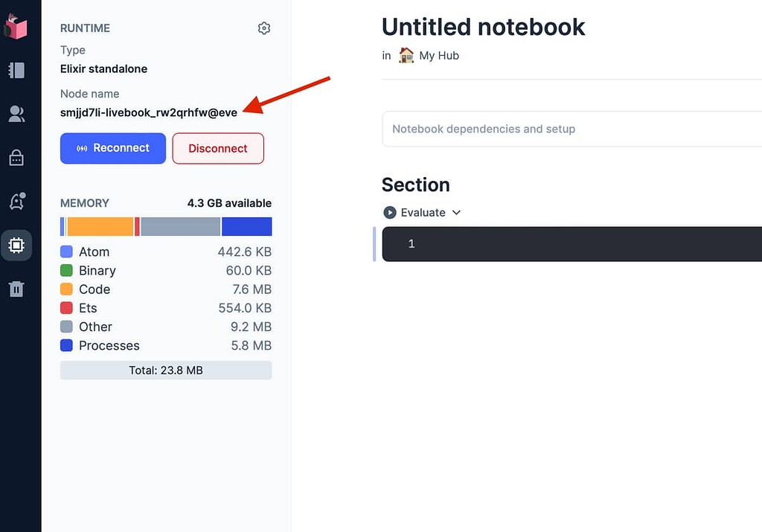
Task: Select the runtime settings chip icon
Action: [17, 245]
